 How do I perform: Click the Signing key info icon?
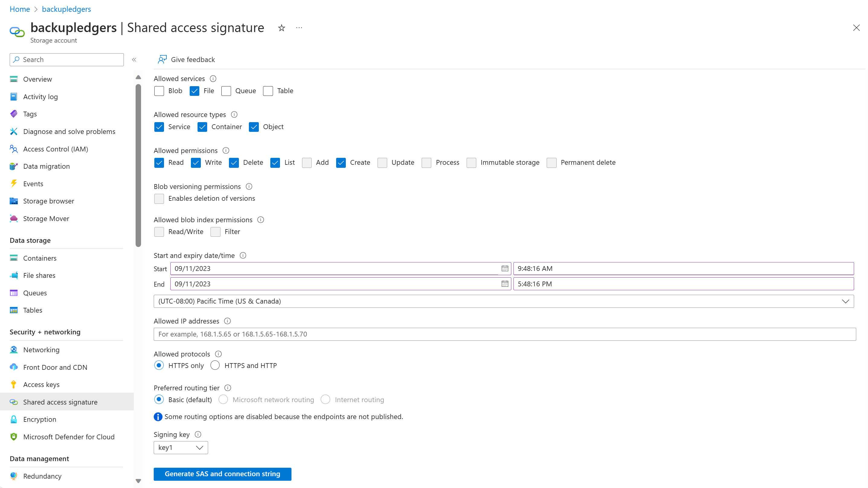(198, 434)
